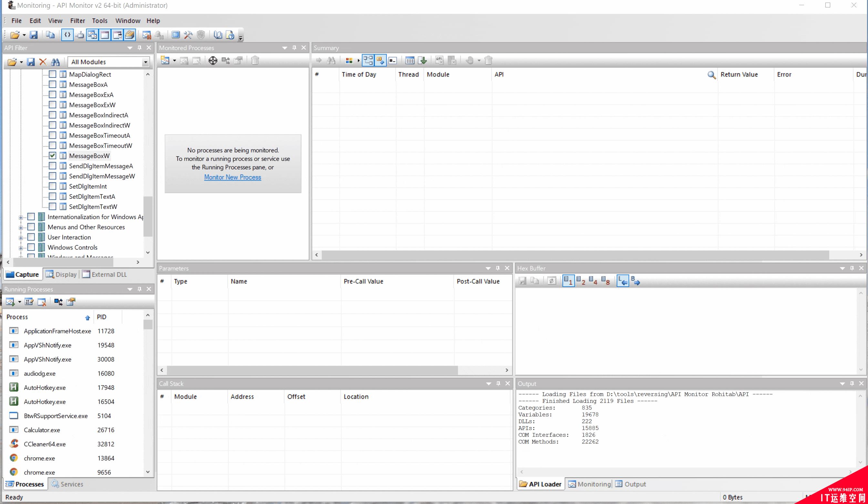Image resolution: width=868 pixels, height=504 pixels.
Task: Click the trash clear icon in Summary toolbar
Action: (x=489, y=61)
